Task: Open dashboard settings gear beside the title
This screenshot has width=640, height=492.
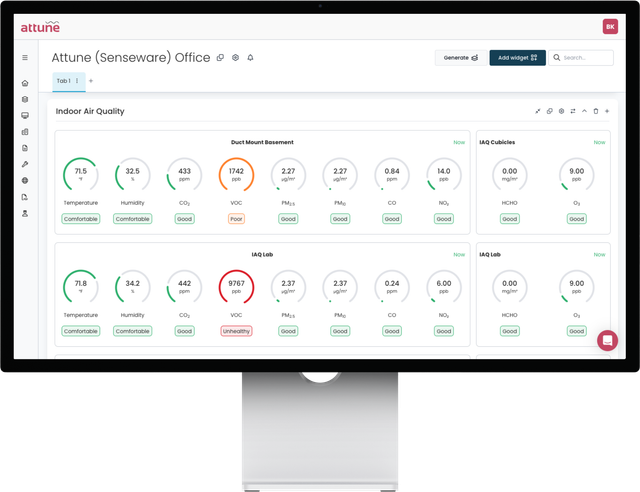Action: pos(236,58)
